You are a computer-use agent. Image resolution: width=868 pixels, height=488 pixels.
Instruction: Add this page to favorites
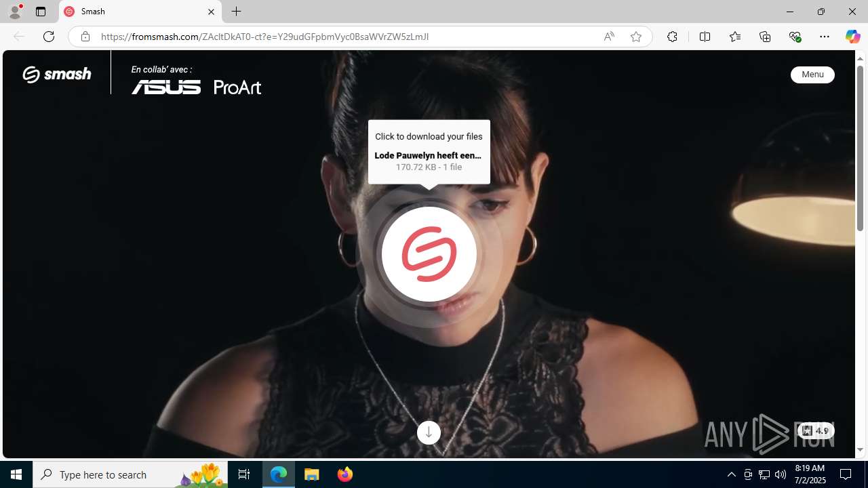636,37
